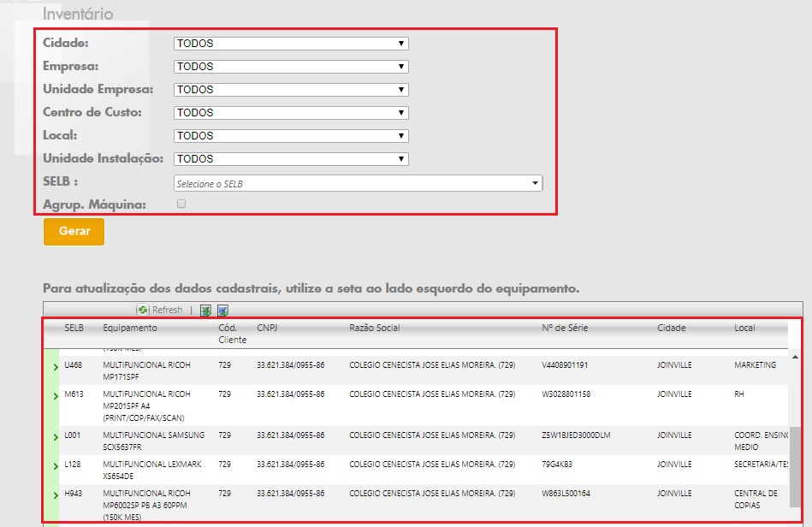Click equipment MULTIFUNCIONAL SAMSUNG SCX5637FR
The width and height of the screenshot is (812, 527).
click(x=154, y=441)
